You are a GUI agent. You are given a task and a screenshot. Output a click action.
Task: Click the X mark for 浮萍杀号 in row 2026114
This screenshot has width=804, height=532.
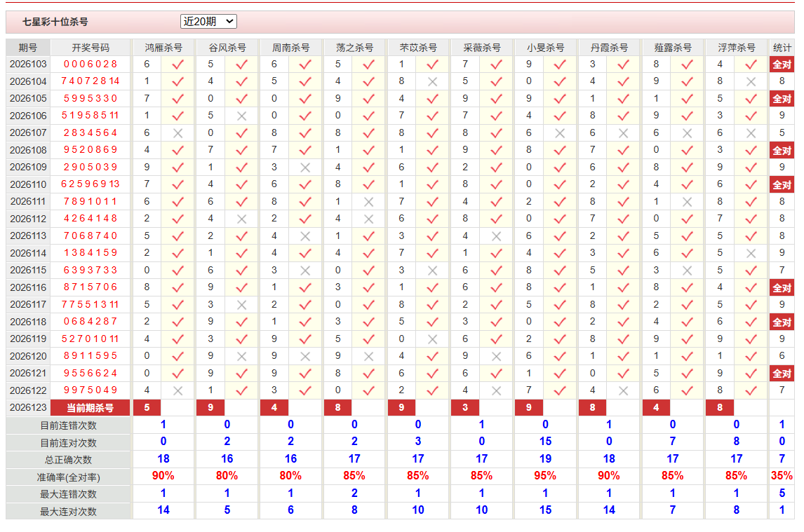[751, 253]
